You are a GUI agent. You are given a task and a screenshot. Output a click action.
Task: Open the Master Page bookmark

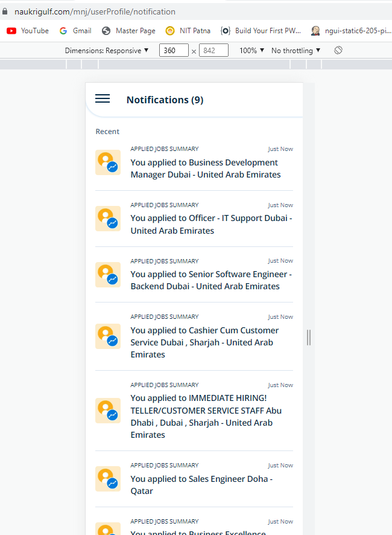pos(128,31)
